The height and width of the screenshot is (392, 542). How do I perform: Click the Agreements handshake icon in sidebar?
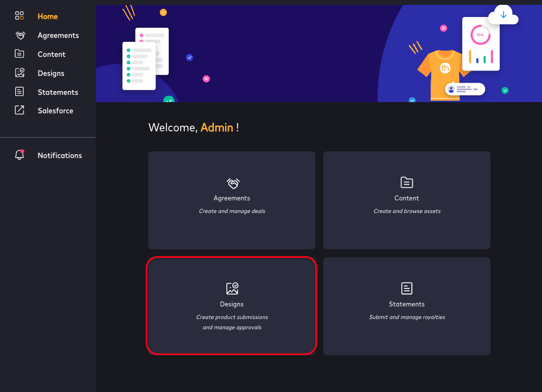(20, 36)
